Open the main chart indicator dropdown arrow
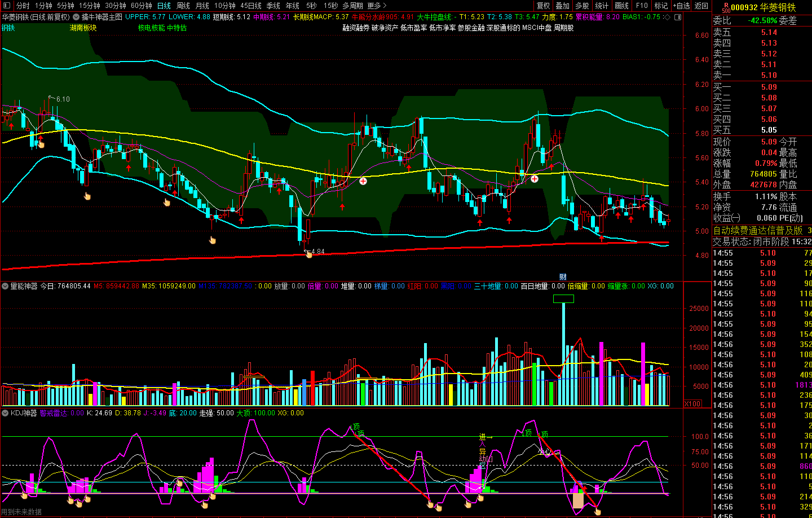 (x=76, y=17)
